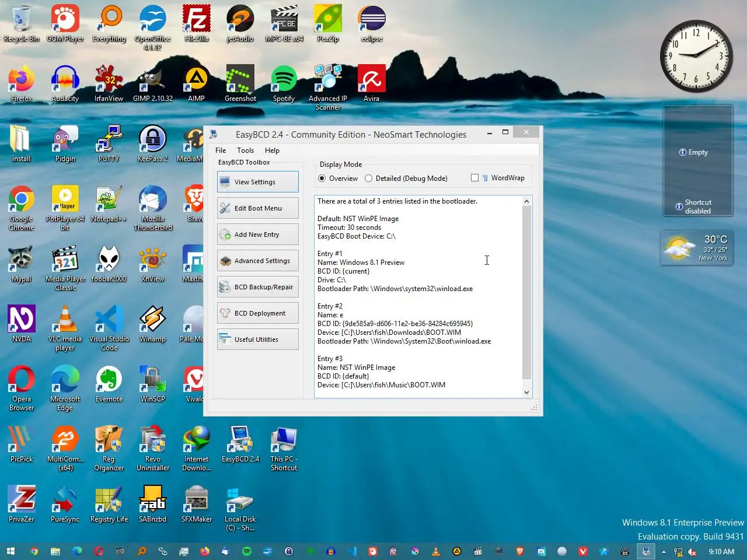Open the Visual Studio Code desktop shortcut
This screenshot has height=560, width=747.
109,328
